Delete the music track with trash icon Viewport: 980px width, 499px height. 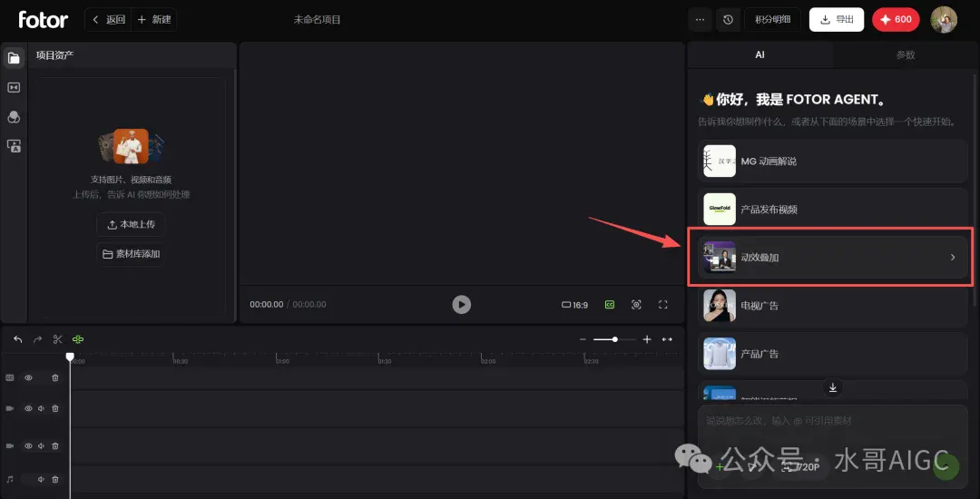click(x=55, y=479)
